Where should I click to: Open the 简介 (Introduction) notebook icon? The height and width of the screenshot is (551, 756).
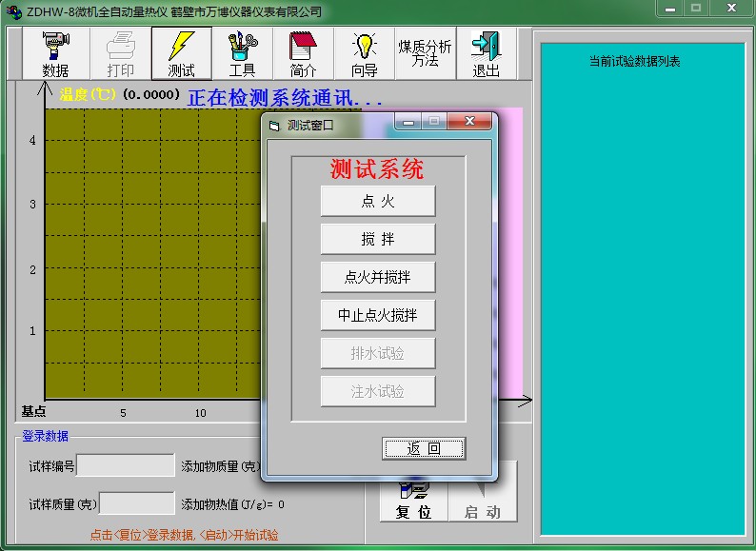tap(303, 53)
